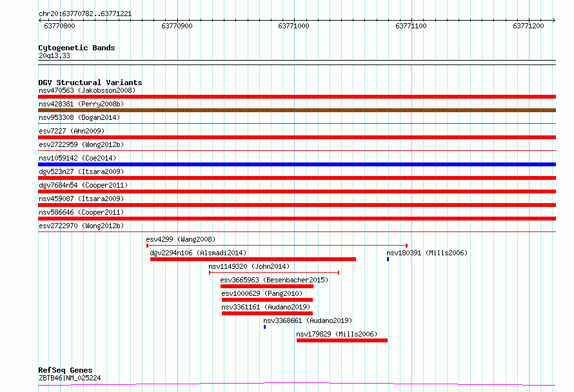Click nsv459087 (Itsara2009) label
This screenshot has width=574, height=392.
coord(81,199)
